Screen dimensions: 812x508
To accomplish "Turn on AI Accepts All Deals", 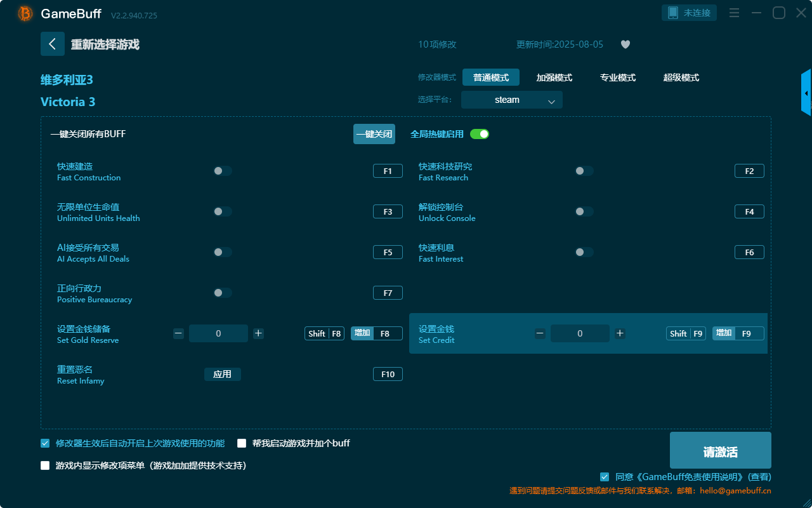I will click(x=223, y=252).
